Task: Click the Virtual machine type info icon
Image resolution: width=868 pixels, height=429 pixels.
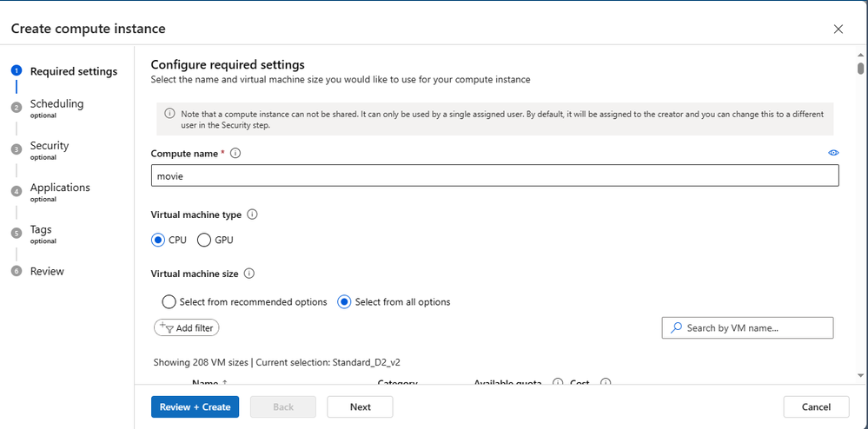Action: click(x=253, y=214)
